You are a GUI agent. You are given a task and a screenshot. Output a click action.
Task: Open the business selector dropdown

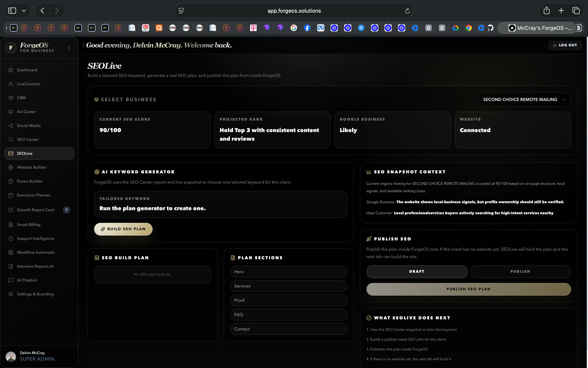coord(524,100)
